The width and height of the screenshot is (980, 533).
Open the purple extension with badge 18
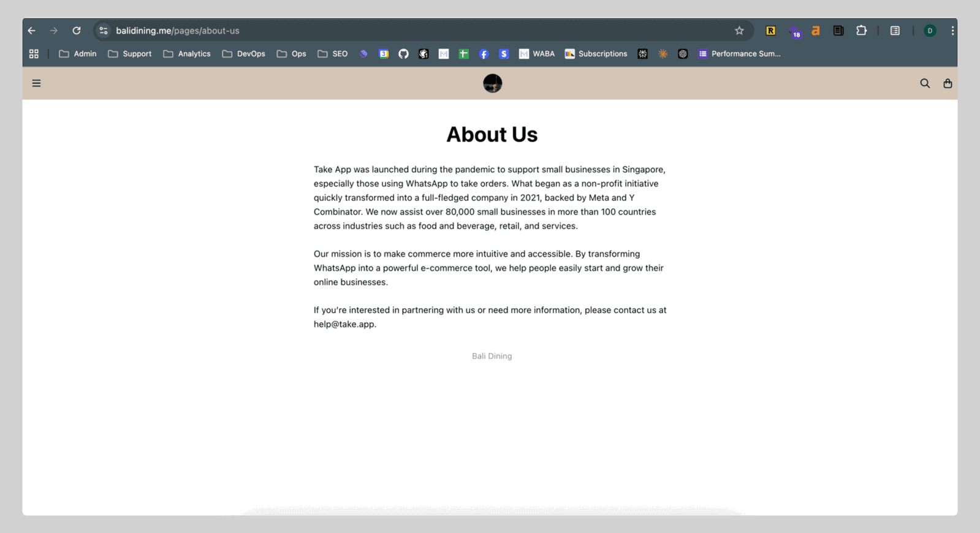click(x=795, y=32)
